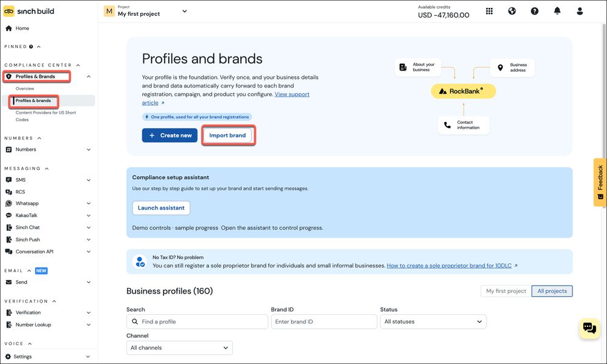Expand the SMS menu chevron
The width and height of the screenshot is (607, 364).
89,180
